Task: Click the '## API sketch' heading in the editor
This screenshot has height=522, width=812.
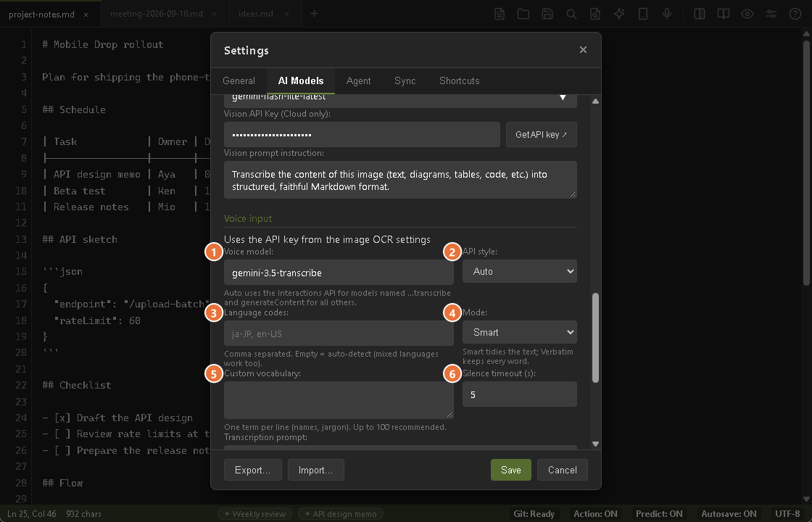Action: pyautogui.click(x=80, y=239)
